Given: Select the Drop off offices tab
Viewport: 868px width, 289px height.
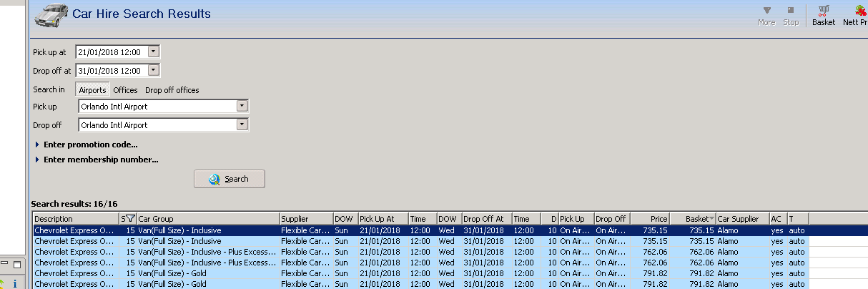Looking at the screenshot, I should (x=172, y=90).
